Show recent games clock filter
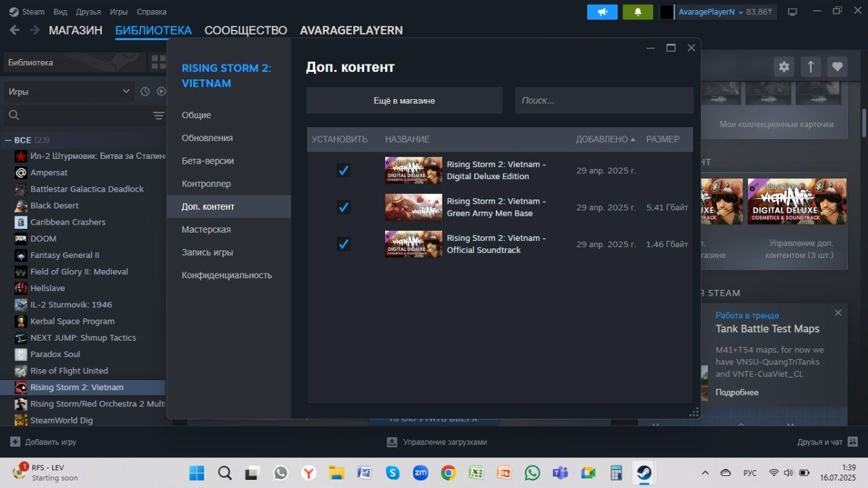This screenshot has height=488, width=868. coord(145,91)
